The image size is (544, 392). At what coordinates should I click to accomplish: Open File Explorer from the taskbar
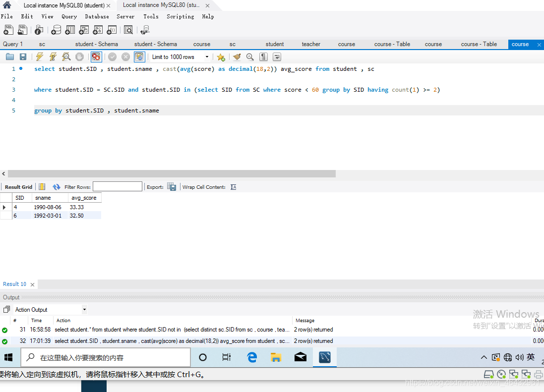[x=276, y=357]
